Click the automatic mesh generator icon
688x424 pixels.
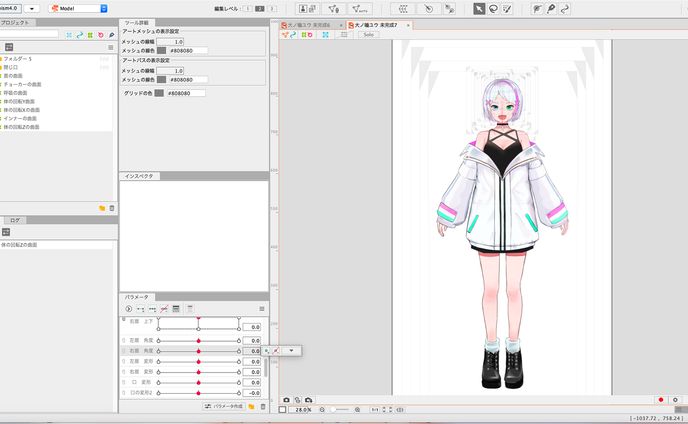[359, 8]
